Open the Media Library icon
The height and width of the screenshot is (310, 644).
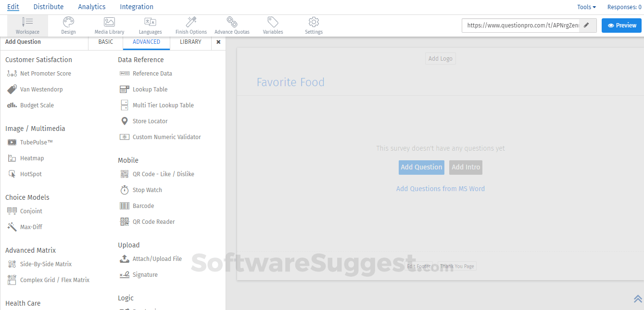[109, 22]
